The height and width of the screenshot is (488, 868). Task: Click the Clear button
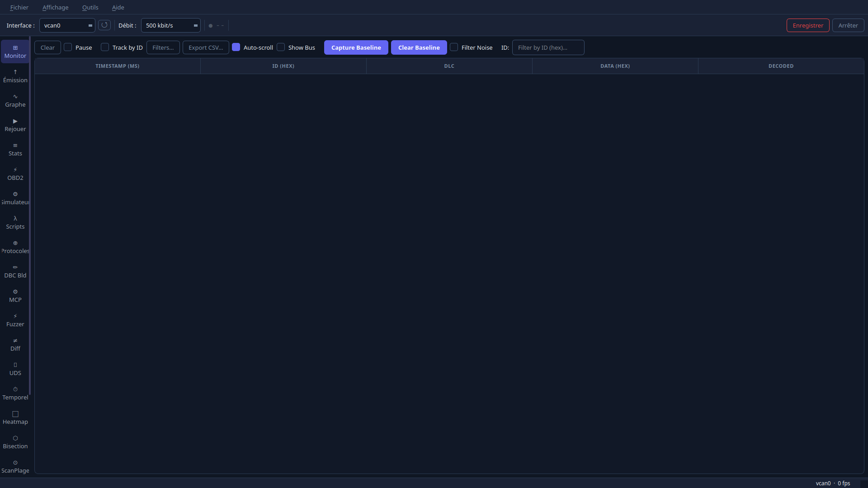click(x=47, y=47)
